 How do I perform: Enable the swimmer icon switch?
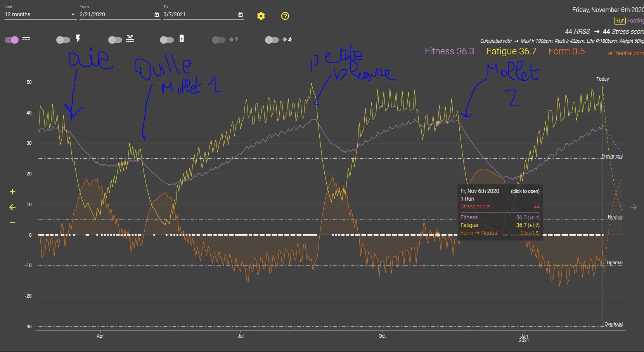(115, 40)
